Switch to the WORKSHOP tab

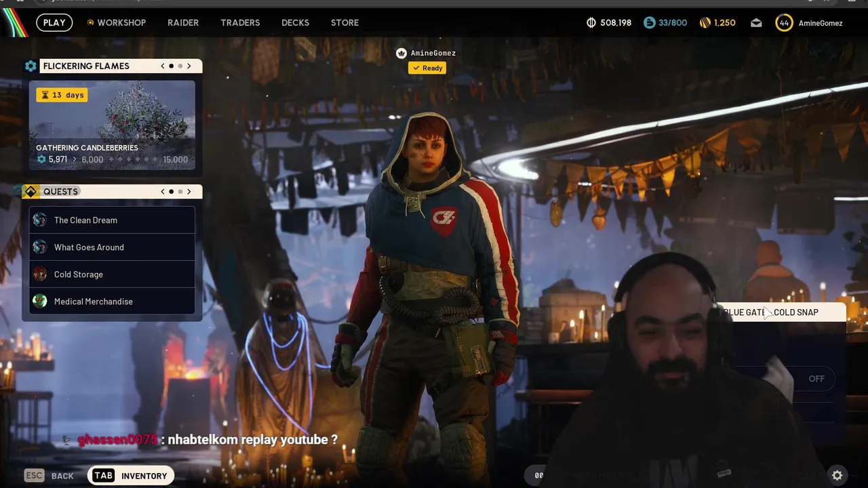point(121,23)
